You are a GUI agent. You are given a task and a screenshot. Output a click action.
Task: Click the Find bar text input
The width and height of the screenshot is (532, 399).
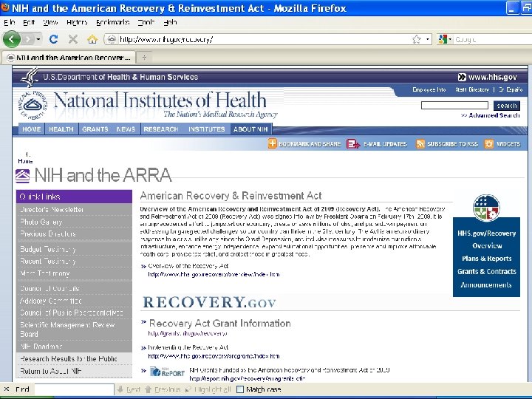pos(74,389)
